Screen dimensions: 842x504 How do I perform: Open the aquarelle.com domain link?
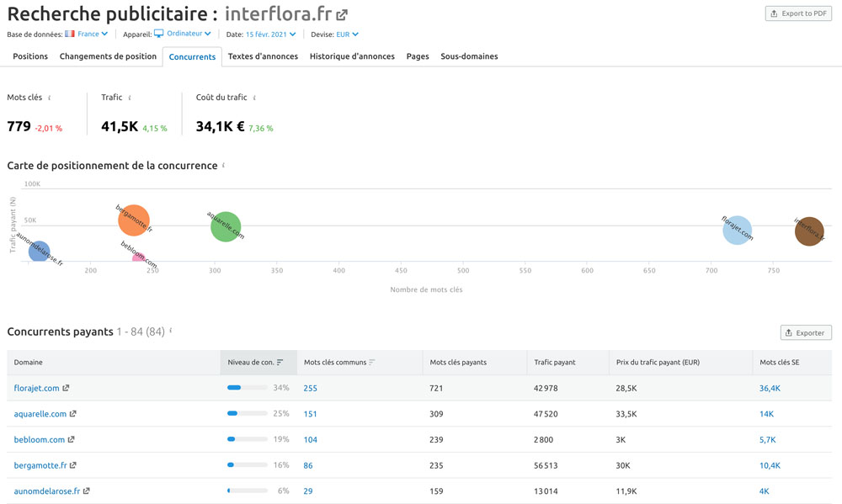point(40,414)
